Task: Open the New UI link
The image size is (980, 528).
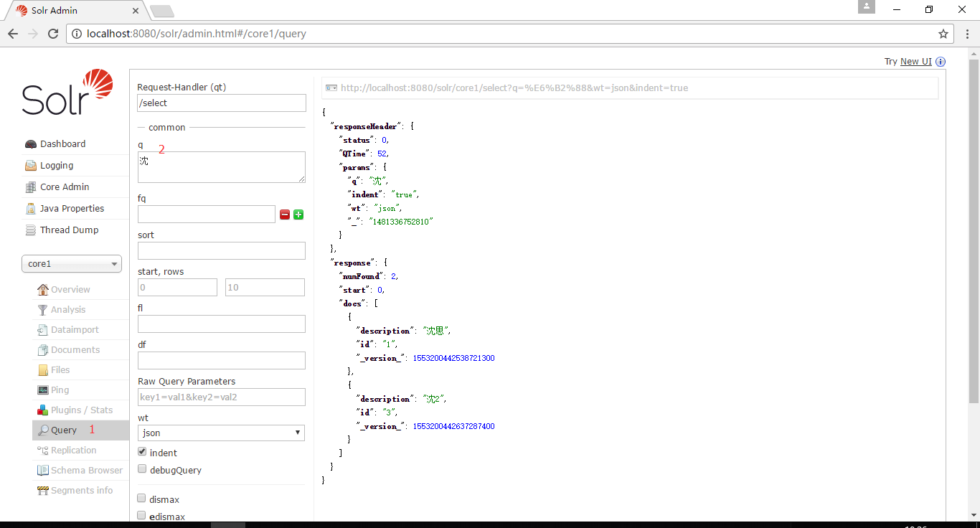Action: (x=916, y=62)
